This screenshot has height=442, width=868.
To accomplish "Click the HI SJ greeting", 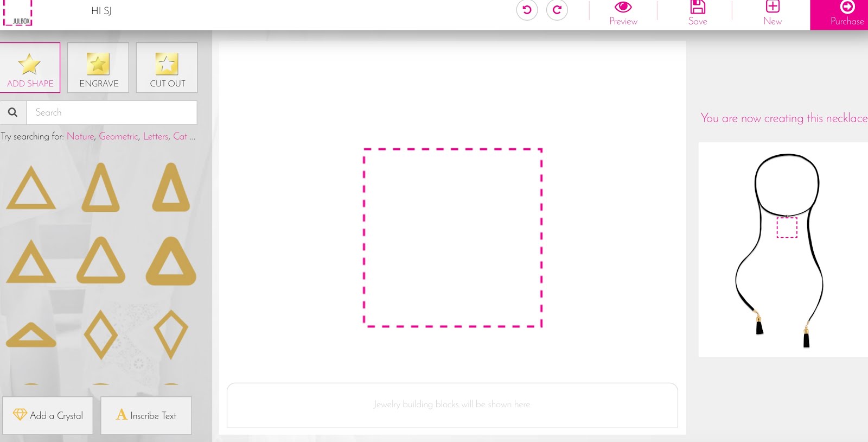I will click(101, 11).
